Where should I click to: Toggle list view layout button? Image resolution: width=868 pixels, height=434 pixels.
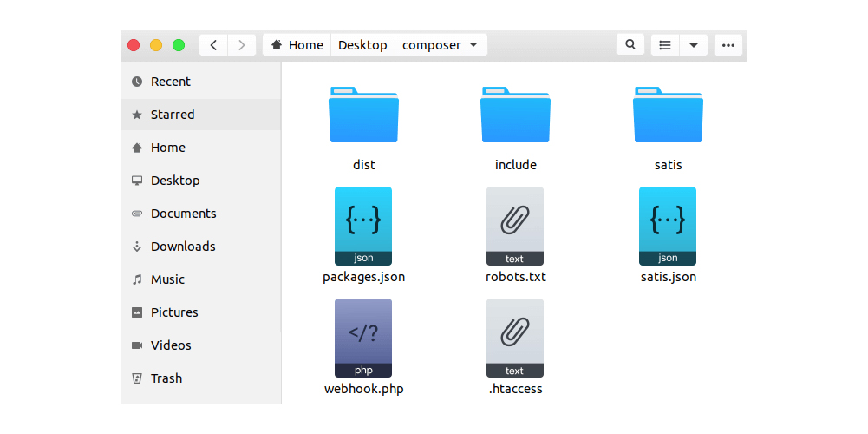[665, 45]
